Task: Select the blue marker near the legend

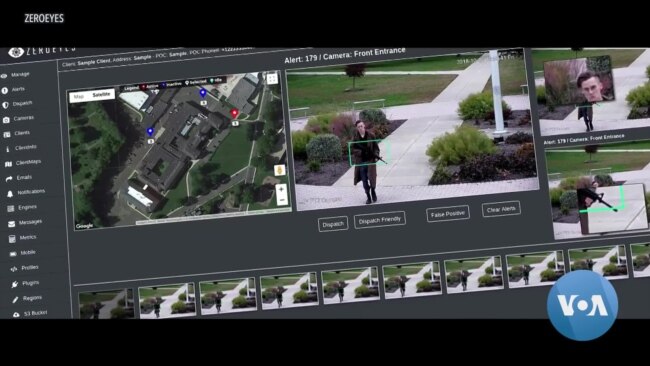Action: [x=203, y=93]
